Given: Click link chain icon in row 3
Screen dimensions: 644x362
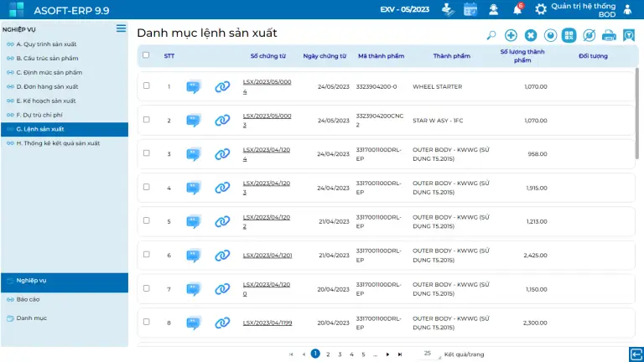Looking at the screenshot, I should pyautogui.click(x=222, y=154).
